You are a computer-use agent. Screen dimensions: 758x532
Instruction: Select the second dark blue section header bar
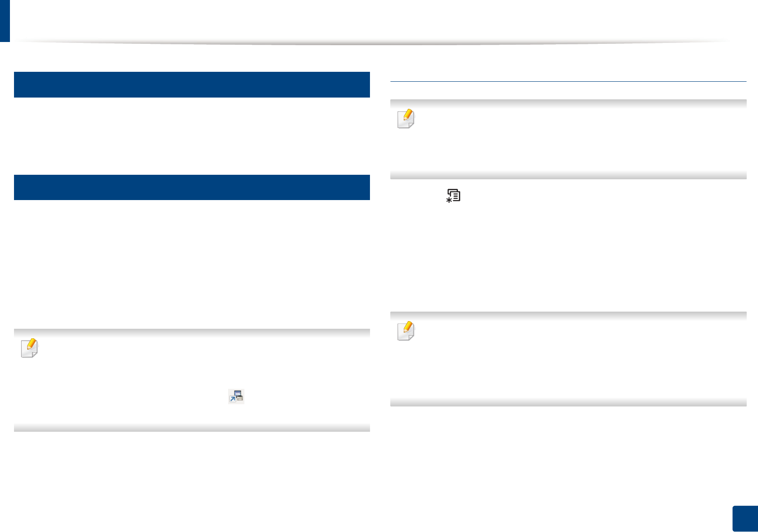click(x=192, y=187)
